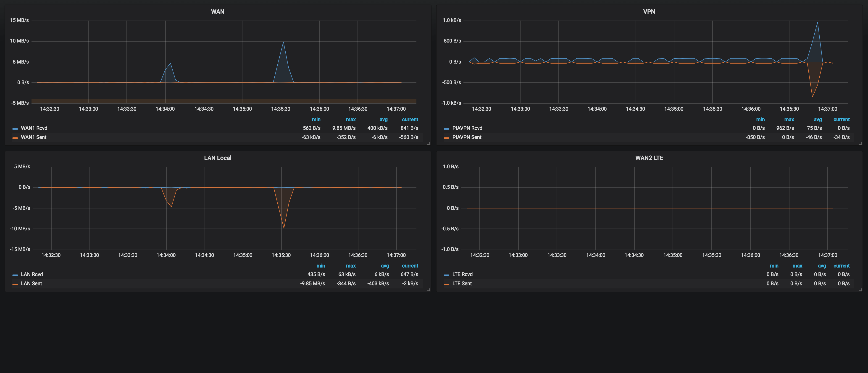Image resolution: width=868 pixels, height=373 pixels.
Task: Click the 14:37:00 tick label in VPN graph
Action: point(828,109)
